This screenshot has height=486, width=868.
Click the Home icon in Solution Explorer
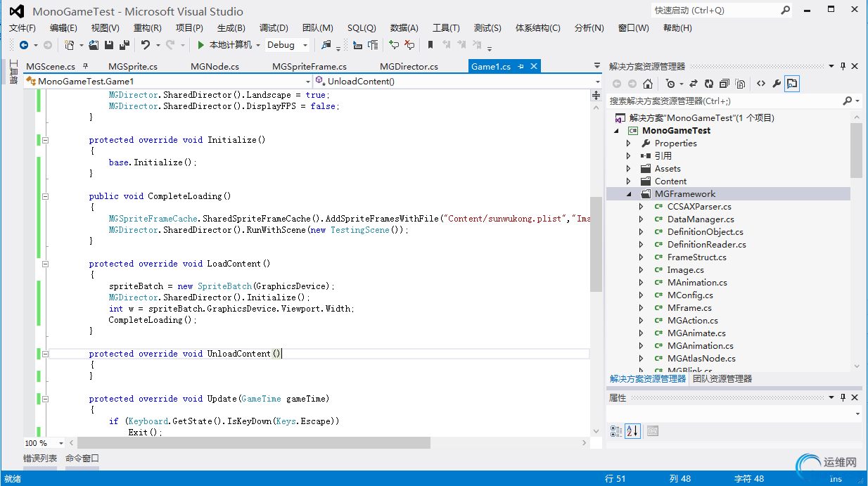[x=648, y=84]
